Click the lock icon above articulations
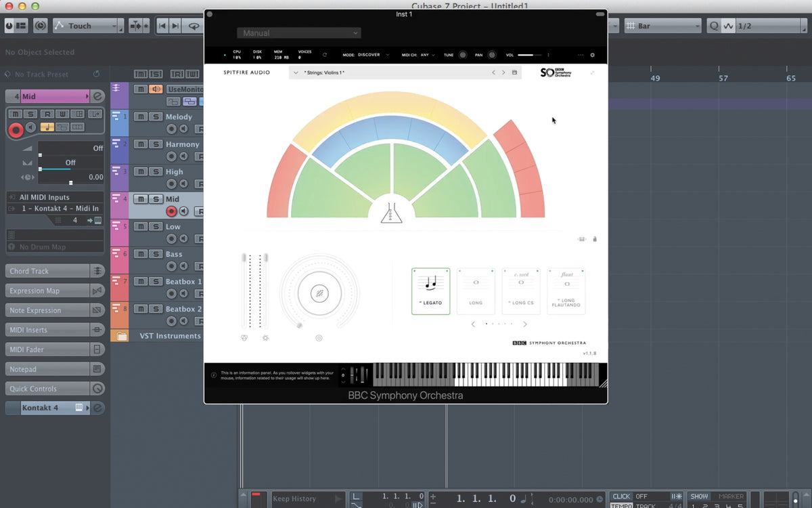This screenshot has width=812, height=508. coord(595,239)
